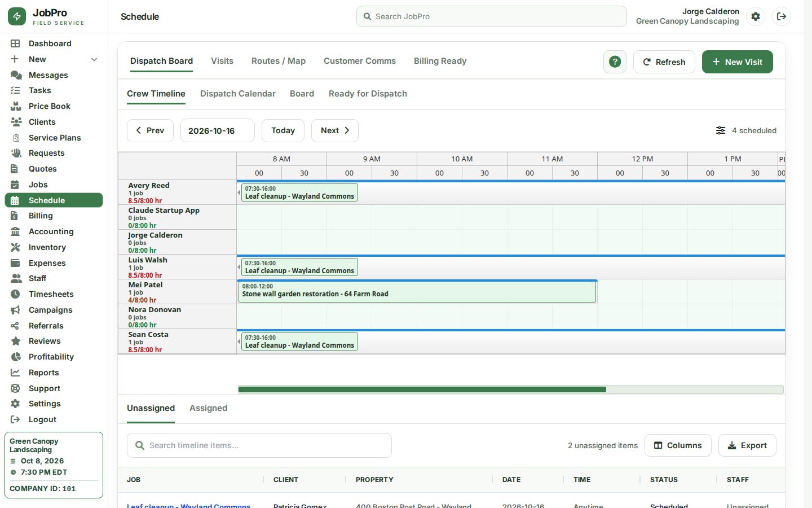Screen dimensions: 812x508
Task: Open Price Book in the sidebar
Action: [54, 106]
